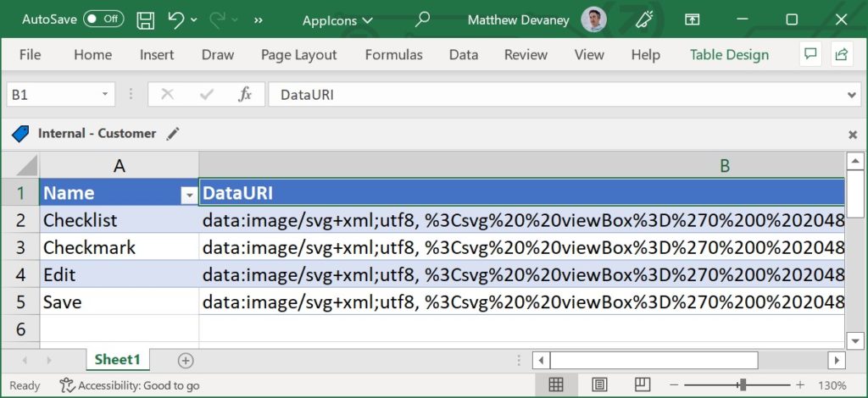Select row 6 header
Screen dimensions: 868x398
(x=20, y=329)
